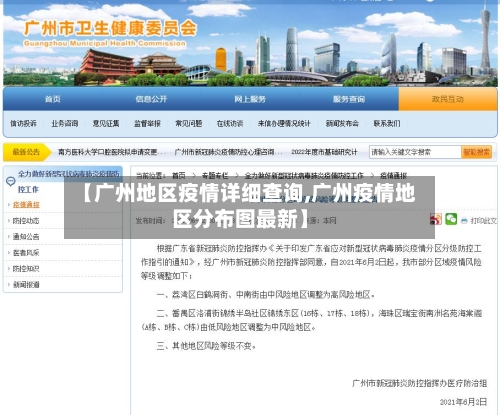This screenshot has height=415, width=500.
Task: Click the 打印此文 print link
Action: coord(483,221)
